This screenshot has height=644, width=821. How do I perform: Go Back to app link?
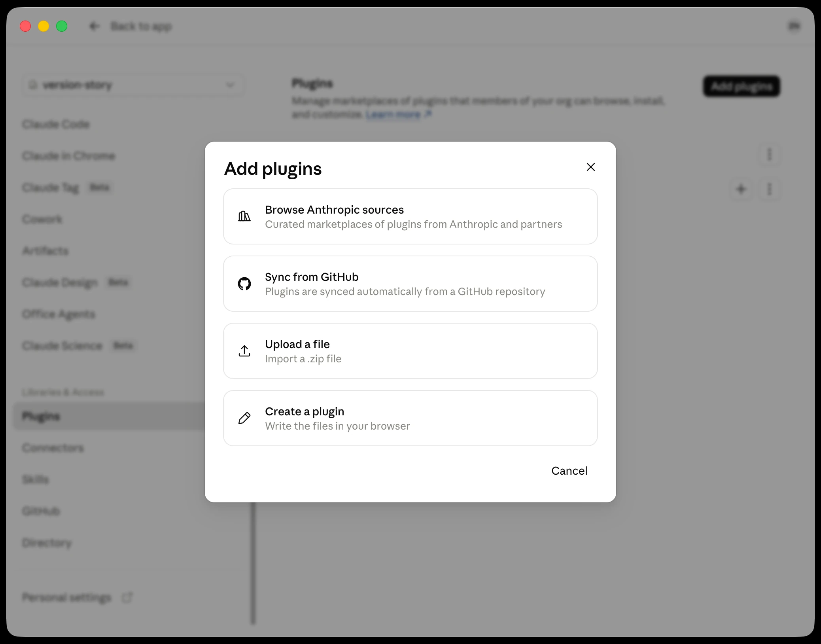pos(141,27)
